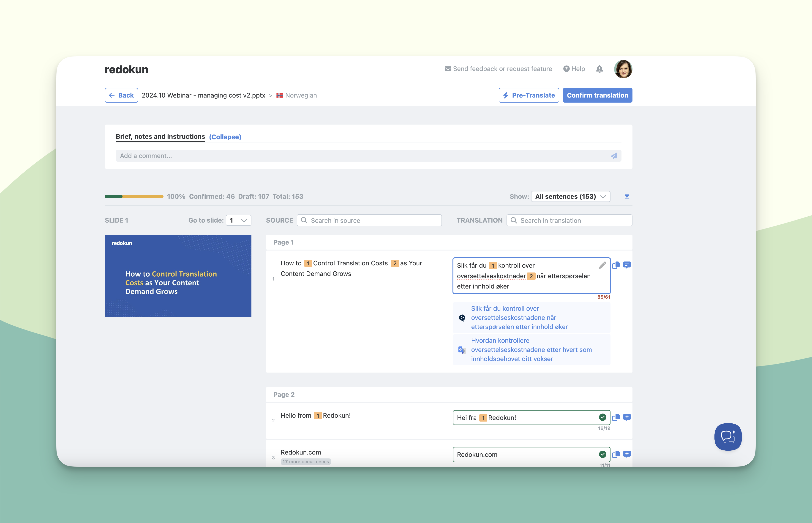Collapse the brief and notes section
Image resolution: width=812 pixels, height=523 pixels.
coord(225,137)
